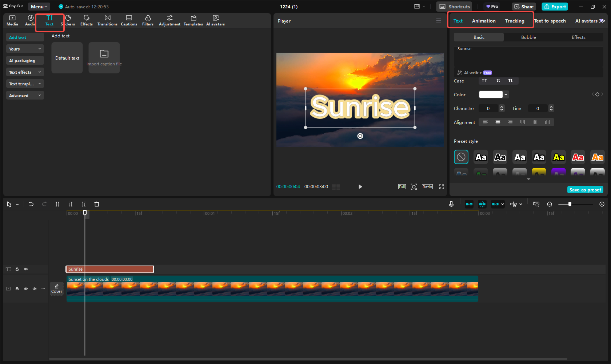Select the Split tool above the timeline
611x364 pixels.
point(57,204)
